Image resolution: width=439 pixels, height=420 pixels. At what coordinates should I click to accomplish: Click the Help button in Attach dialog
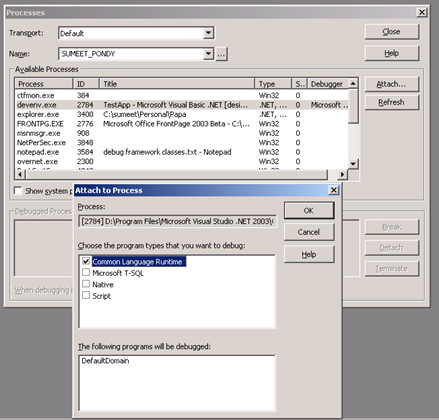pyautogui.click(x=309, y=255)
